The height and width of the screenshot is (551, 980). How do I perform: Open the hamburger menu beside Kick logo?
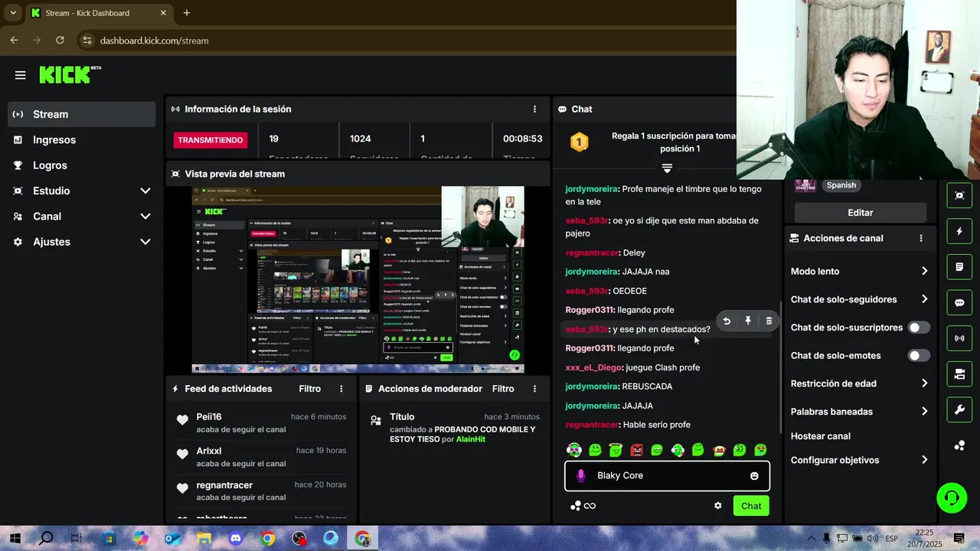[x=20, y=75]
